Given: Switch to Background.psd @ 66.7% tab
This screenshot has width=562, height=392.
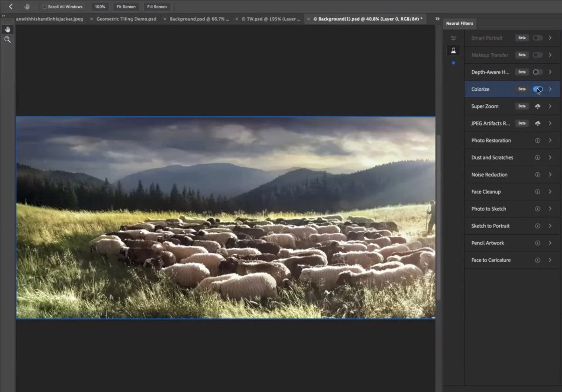Looking at the screenshot, I should [x=200, y=19].
